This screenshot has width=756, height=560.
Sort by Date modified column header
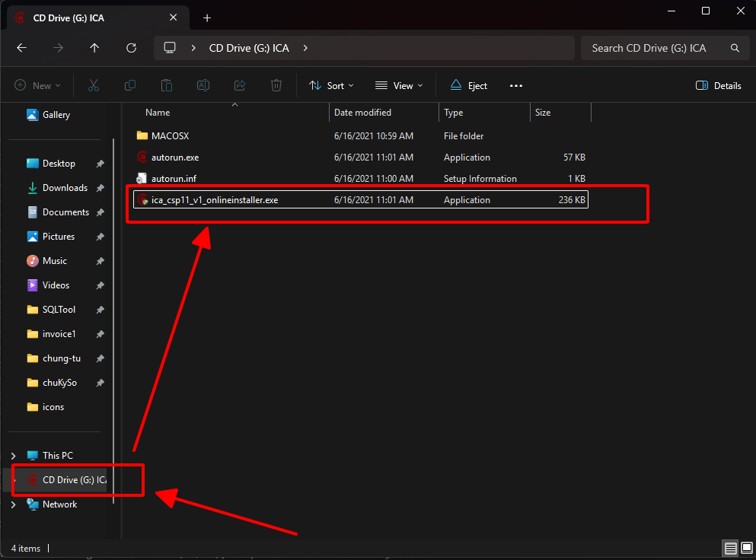pos(384,113)
